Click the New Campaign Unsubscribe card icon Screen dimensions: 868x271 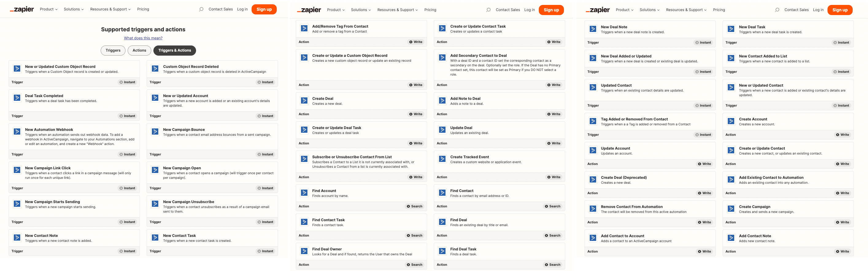pos(155,204)
